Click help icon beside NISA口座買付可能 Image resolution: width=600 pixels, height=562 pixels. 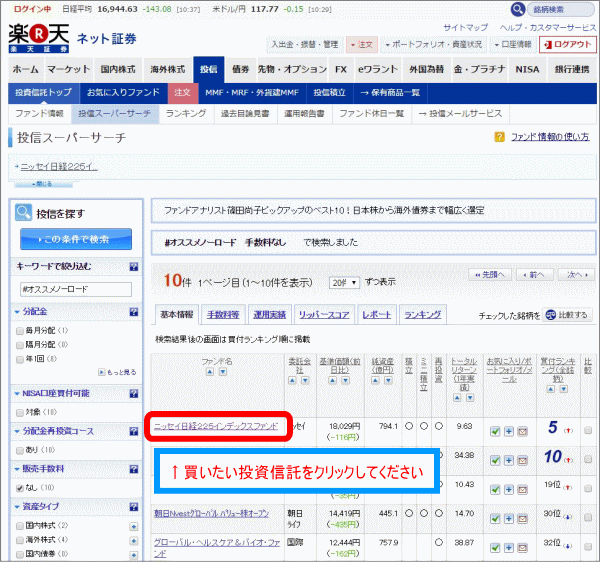[x=134, y=394]
